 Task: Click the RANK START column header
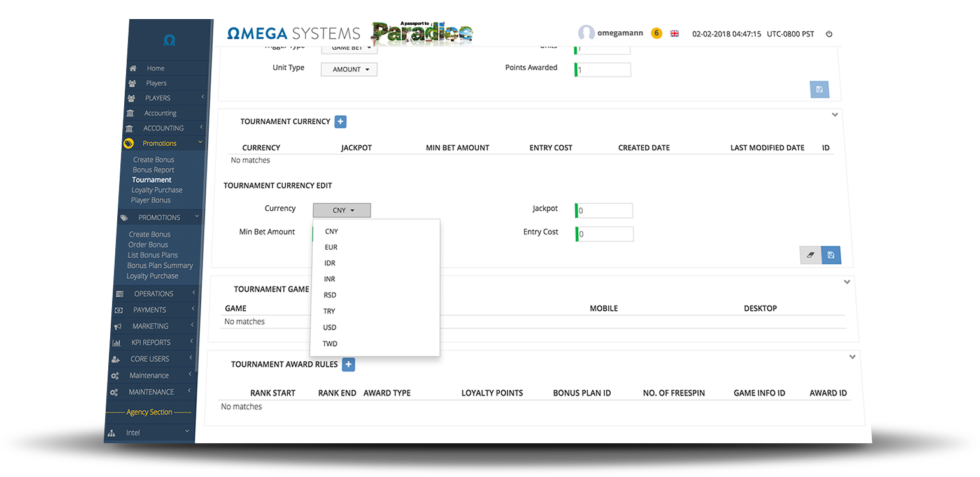tap(273, 394)
